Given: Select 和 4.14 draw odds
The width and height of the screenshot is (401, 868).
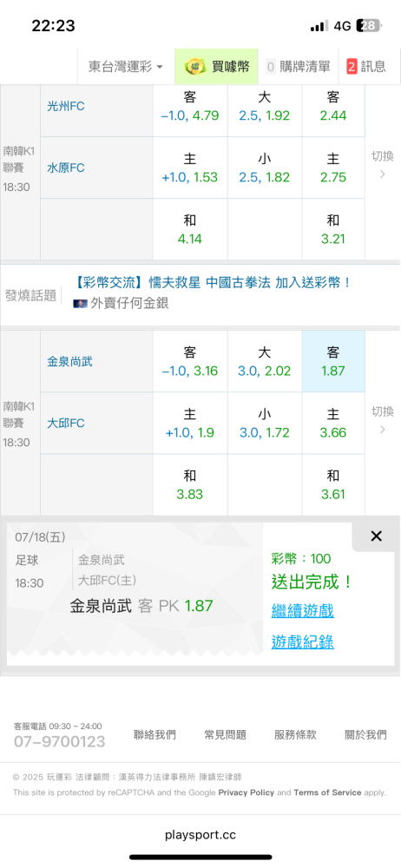Looking at the screenshot, I should click(189, 230).
